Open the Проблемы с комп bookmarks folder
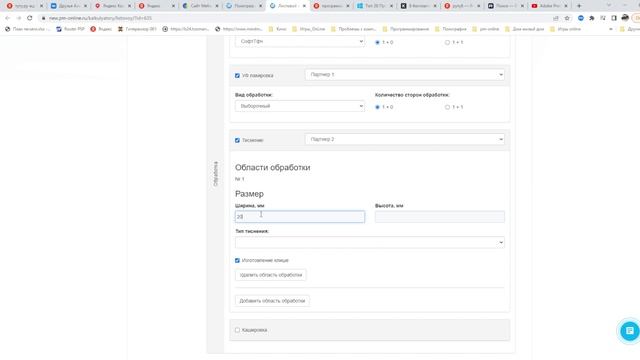 pyautogui.click(x=353, y=29)
